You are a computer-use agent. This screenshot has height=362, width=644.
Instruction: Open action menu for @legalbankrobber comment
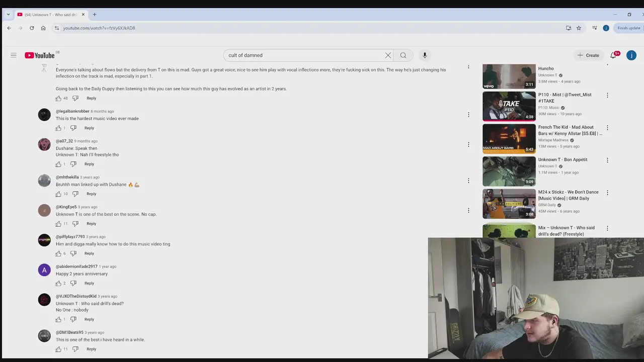point(468,115)
